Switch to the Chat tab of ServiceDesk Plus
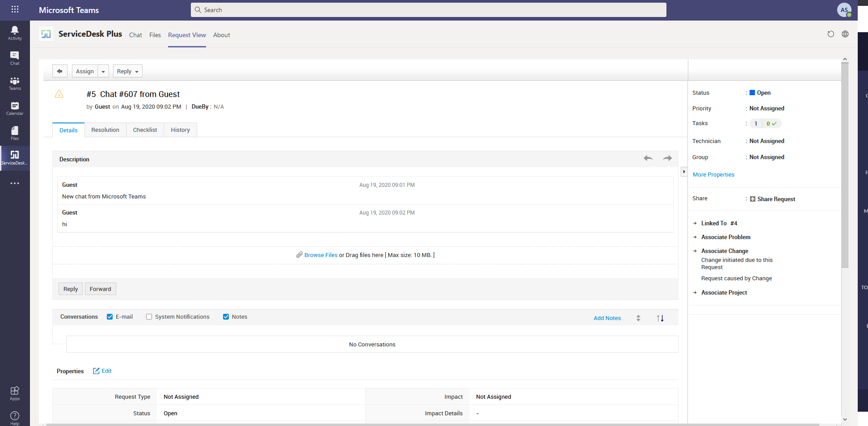 click(135, 35)
